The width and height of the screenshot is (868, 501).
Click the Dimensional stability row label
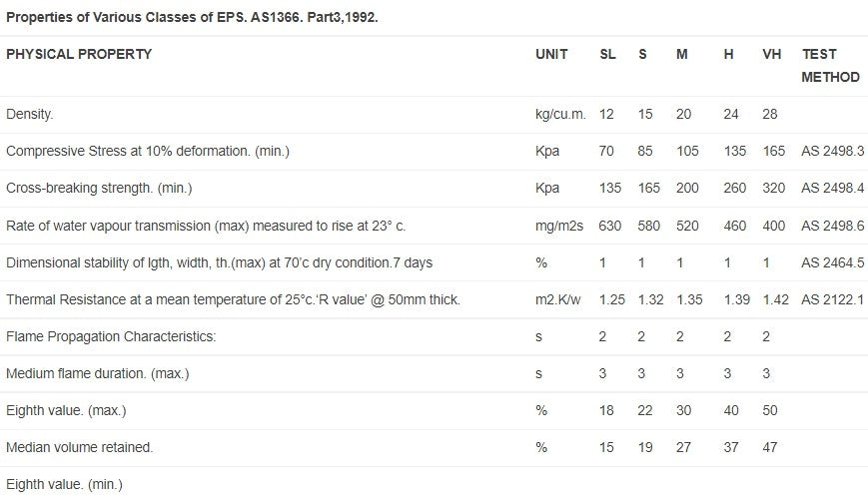[219, 262]
